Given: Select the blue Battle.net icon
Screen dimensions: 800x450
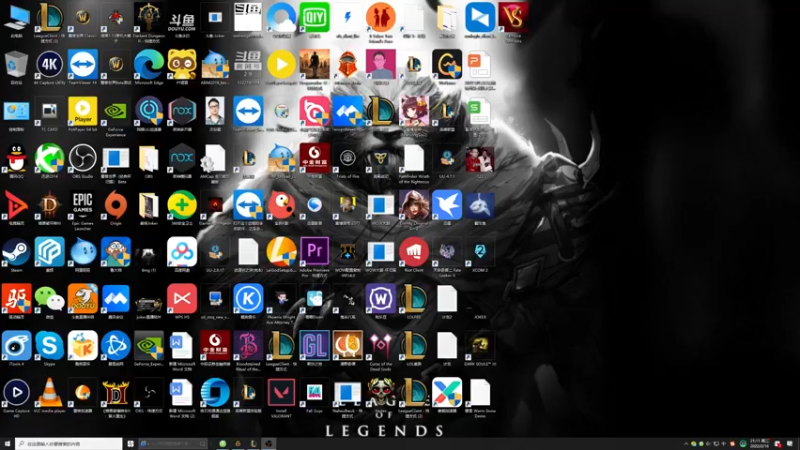Looking at the screenshot, I should (x=116, y=348).
